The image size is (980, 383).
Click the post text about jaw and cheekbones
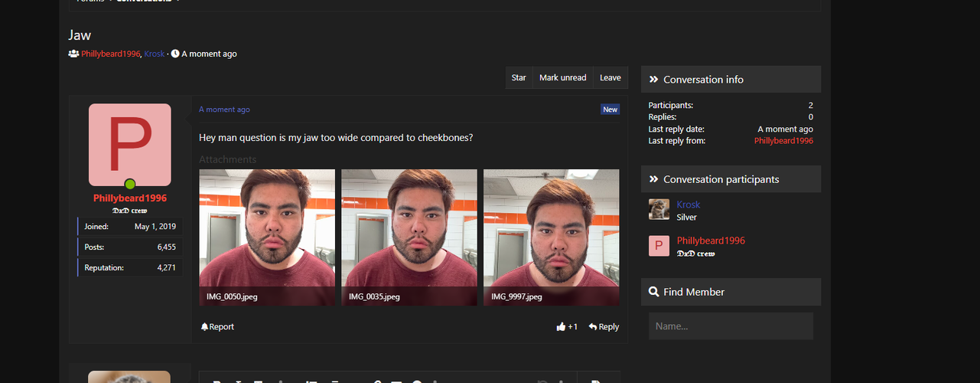336,138
